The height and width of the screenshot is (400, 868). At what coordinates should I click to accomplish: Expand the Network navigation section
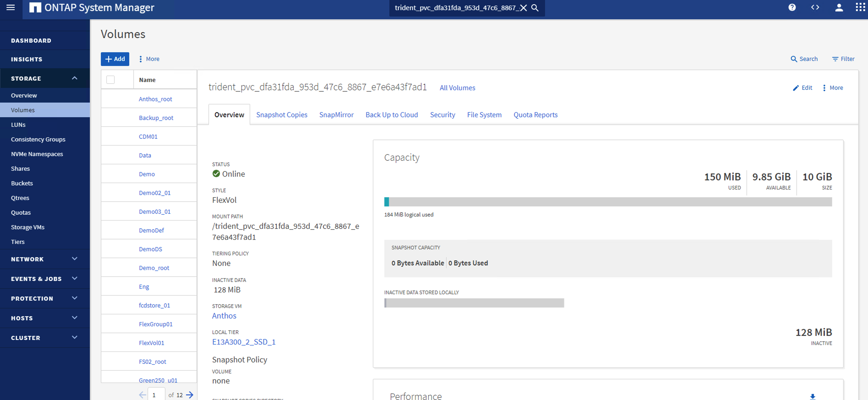[74, 259]
